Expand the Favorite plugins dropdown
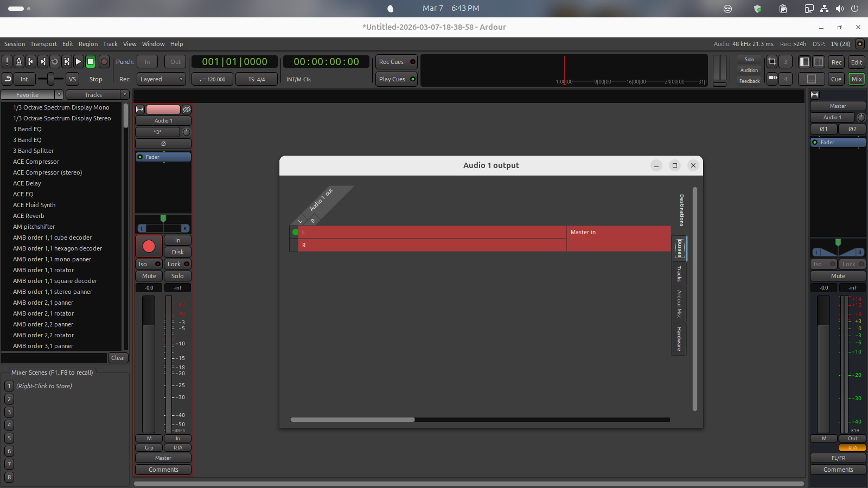Viewport: 868px width, 488px height. pyautogui.click(x=32, y=95)
